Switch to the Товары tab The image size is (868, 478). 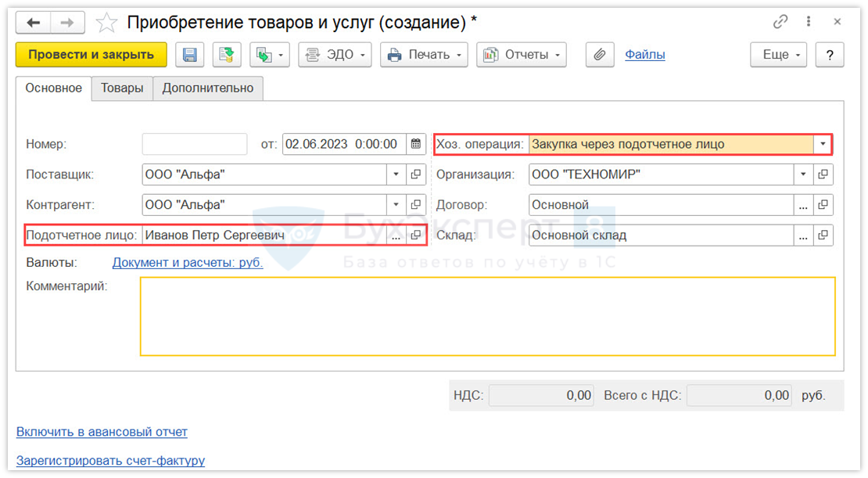(x=122, y=88)
